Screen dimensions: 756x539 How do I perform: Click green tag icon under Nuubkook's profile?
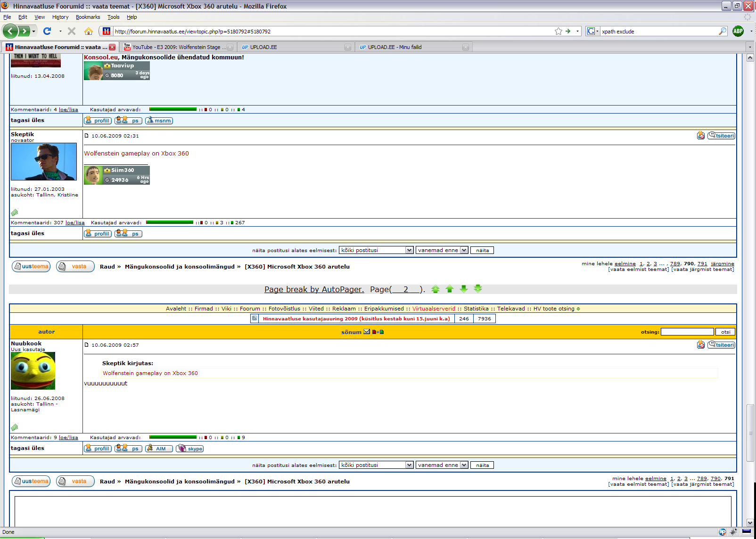15,427
